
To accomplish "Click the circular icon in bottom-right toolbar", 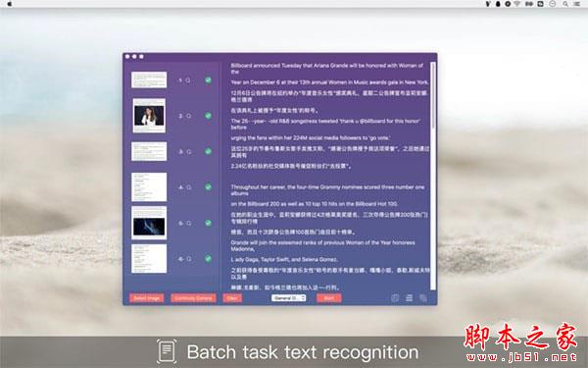I will click(x=395, y=298).
